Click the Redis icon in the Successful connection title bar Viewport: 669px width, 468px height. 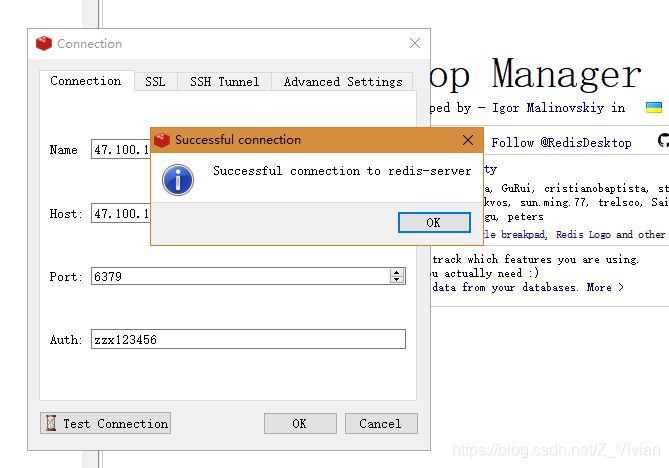pyautogui.click(x=162, y=140)
